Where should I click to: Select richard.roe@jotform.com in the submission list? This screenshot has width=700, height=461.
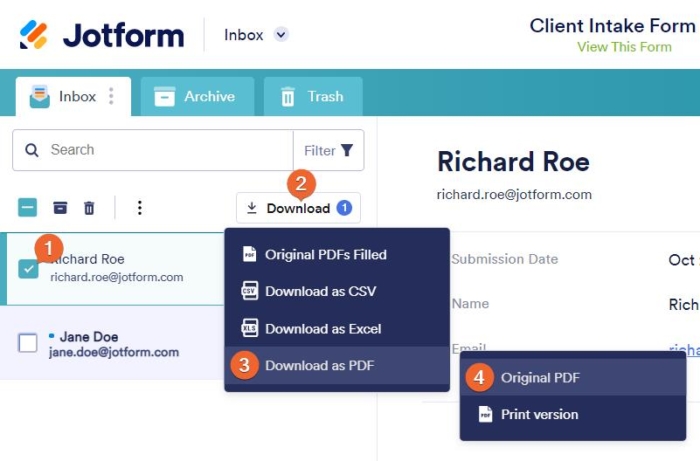click(117, 277)
